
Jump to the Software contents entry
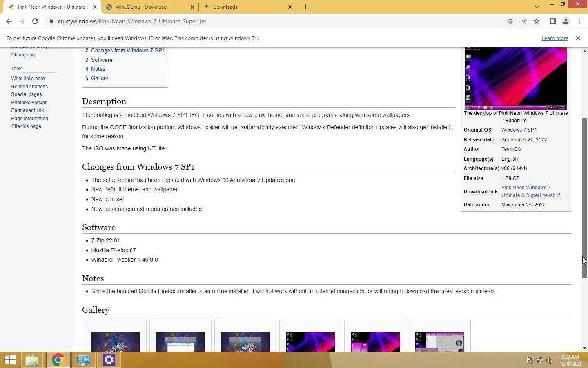point(102,60)
